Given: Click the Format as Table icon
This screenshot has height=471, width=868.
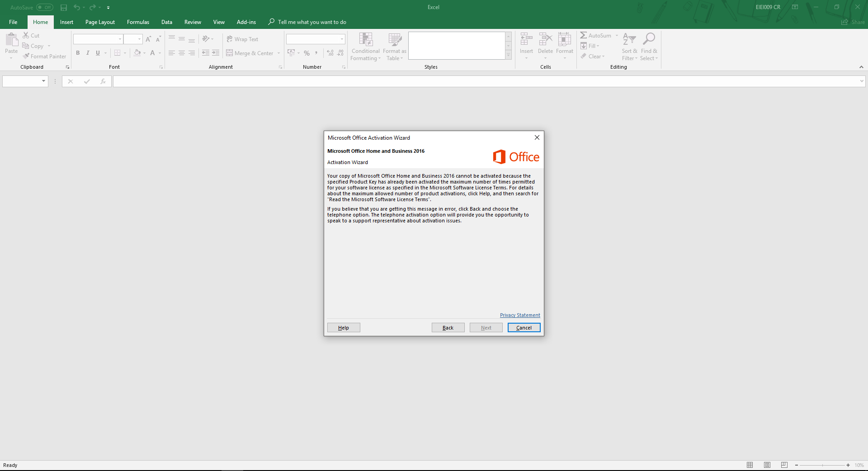Looking at the screenshot, I should pos(395,40).
